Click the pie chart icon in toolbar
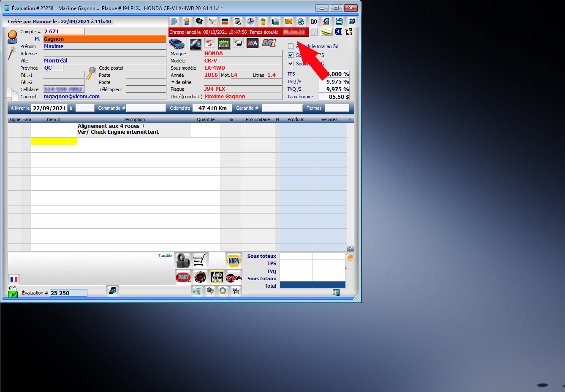The height and width of the screenshot is (392, 565). pyautogui.click(x=250, y=22)
